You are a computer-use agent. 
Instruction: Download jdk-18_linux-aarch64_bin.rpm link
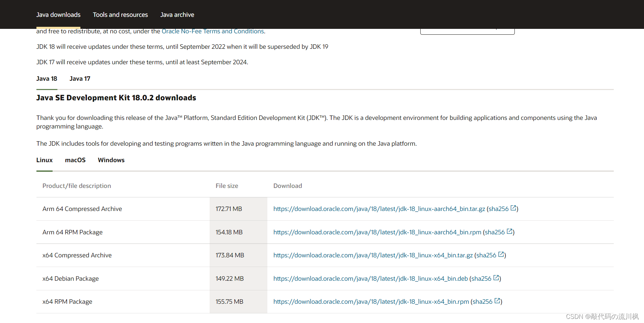click(x=377, y=232)
